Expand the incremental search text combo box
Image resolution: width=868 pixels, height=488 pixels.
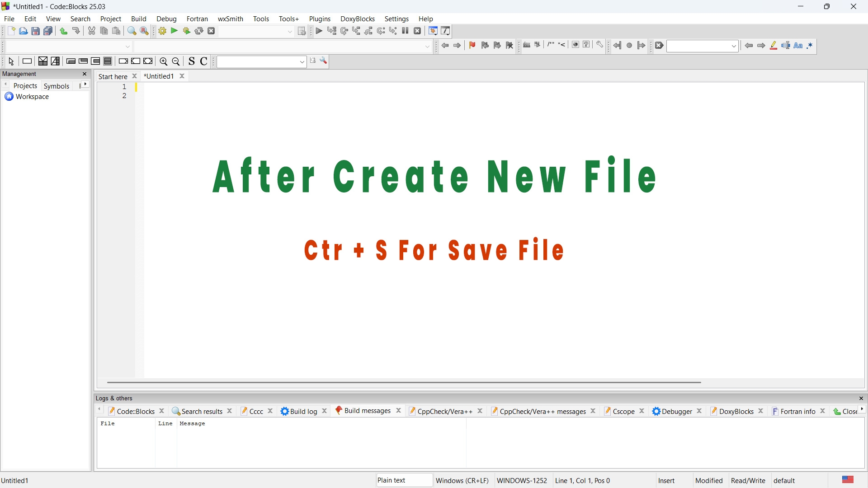(x=734, y=46)
